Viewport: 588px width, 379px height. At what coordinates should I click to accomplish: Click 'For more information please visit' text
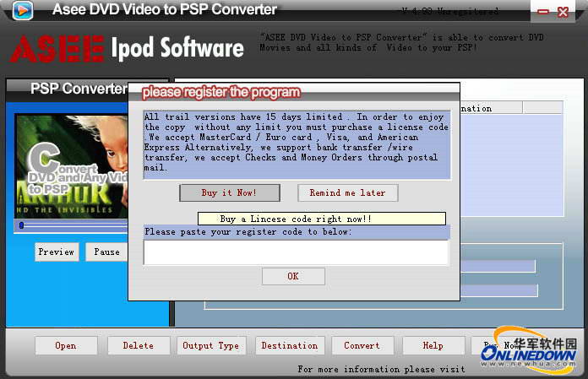point(381,369)
